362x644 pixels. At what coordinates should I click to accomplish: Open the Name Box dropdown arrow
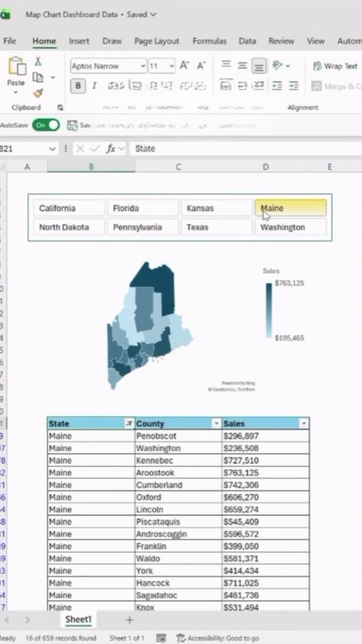52,149
